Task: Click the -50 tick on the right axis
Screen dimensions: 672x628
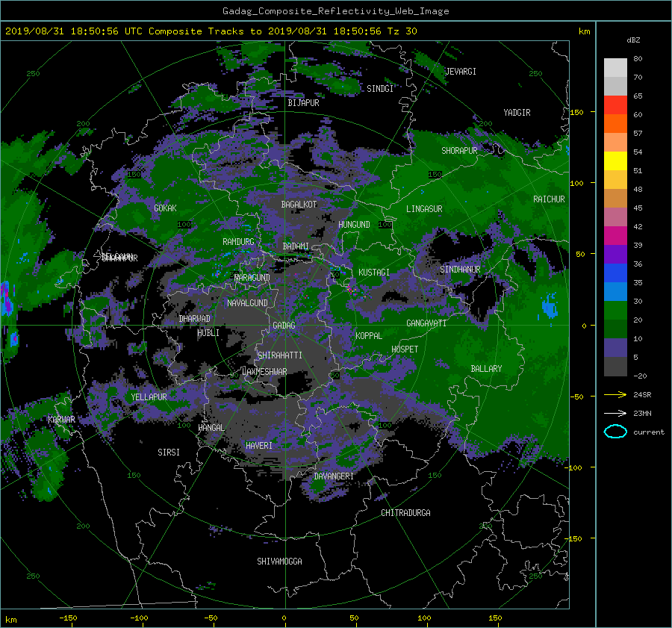Action: [576, 397]
